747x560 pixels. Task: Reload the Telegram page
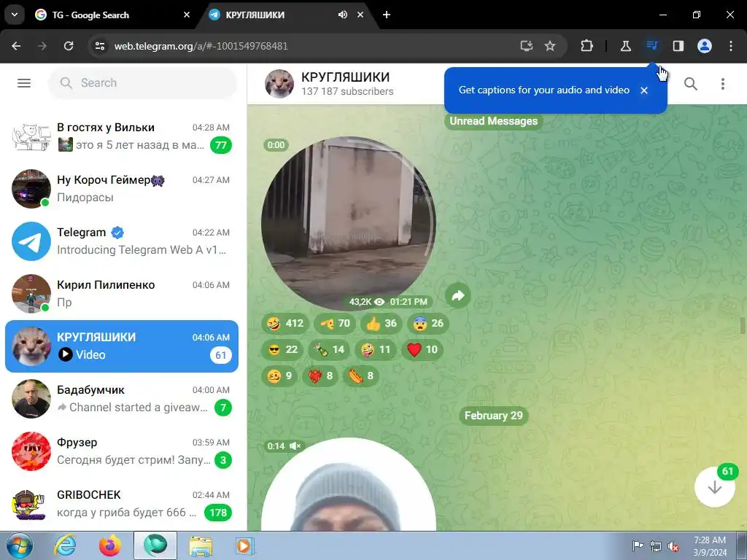(69, 46)
